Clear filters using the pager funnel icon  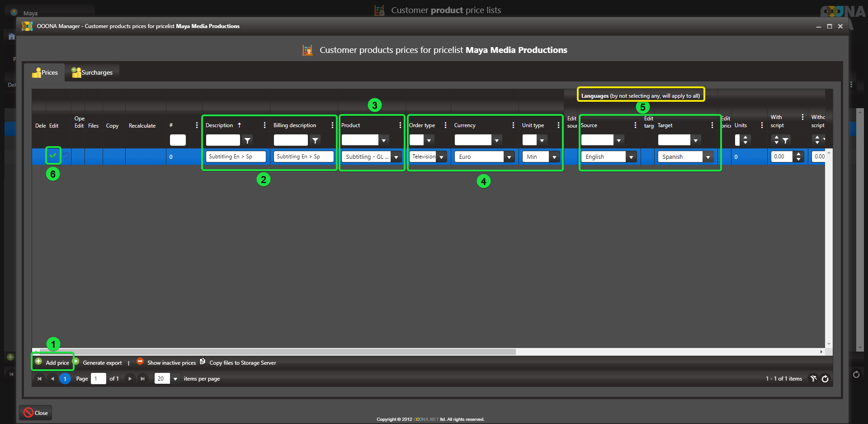point(813,379)
